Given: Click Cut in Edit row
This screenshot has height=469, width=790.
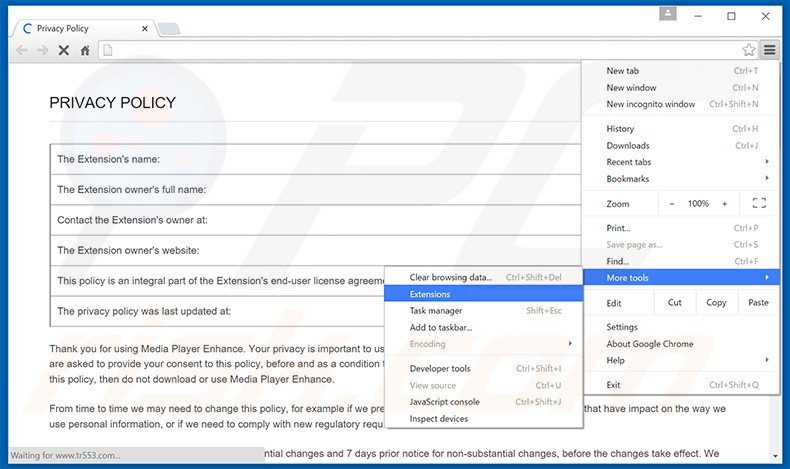Looking at the screenshot, I should 675,303.
